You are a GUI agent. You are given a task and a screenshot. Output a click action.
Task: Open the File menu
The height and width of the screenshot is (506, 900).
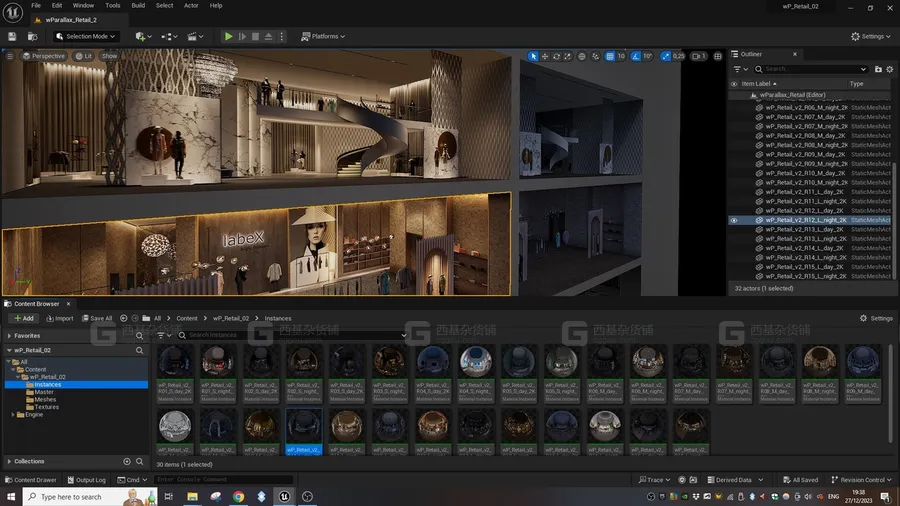(x=36, y=5)
